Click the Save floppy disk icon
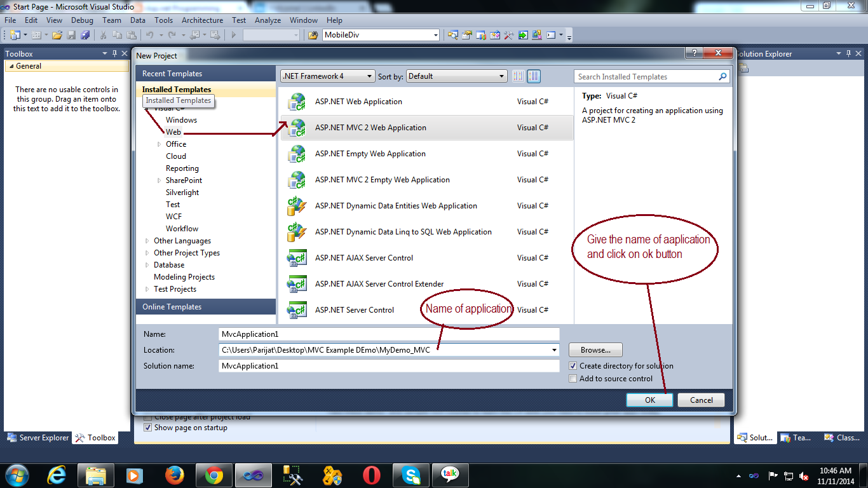The height and width of the screenshot is (488, 868). (x=71, y=35)
